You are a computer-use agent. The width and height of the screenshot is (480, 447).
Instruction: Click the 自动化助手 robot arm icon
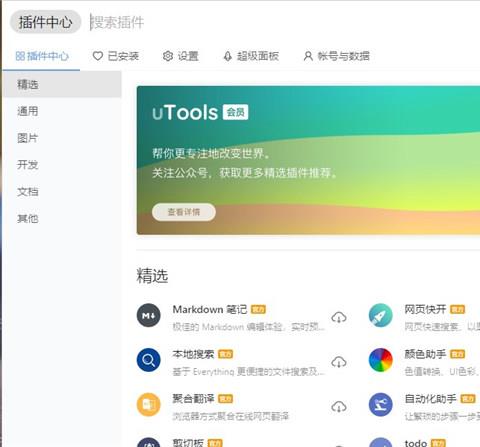tap(381, 405)
